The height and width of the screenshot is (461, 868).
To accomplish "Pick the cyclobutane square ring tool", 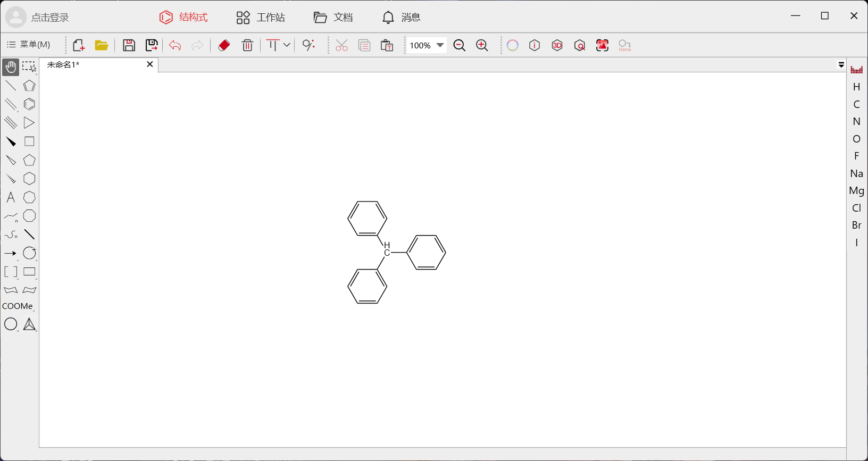I will point(29,141).
